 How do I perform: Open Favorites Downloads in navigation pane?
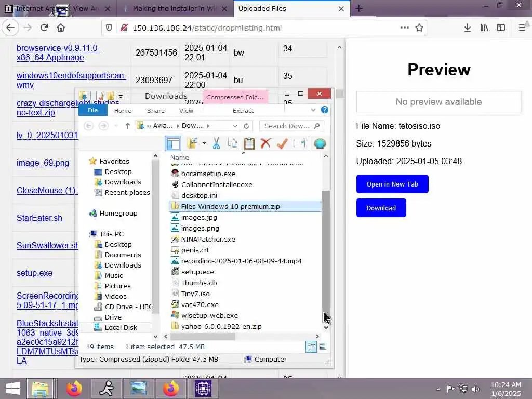[123, 182]
